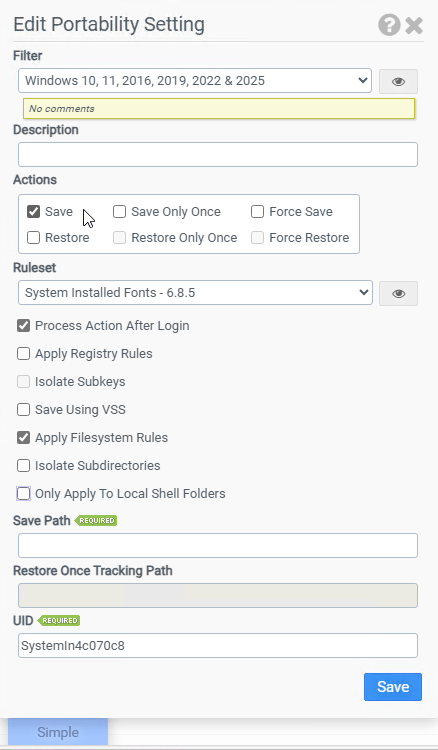Check Apply Registry Rules

(23, 353)
